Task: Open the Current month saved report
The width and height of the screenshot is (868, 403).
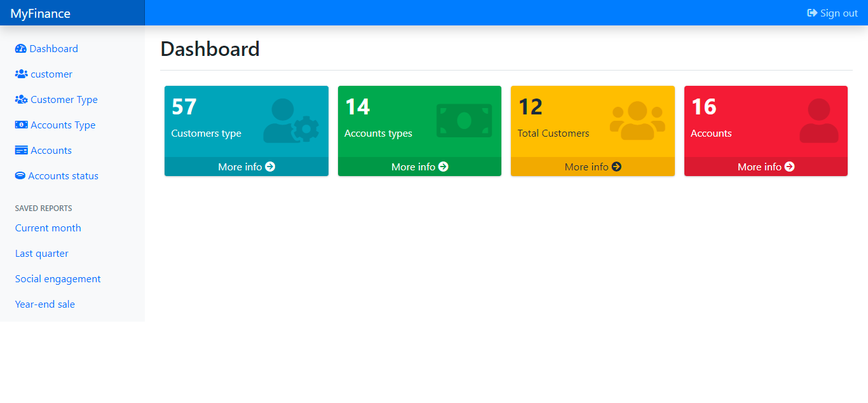Action: [x=48, y=228]
